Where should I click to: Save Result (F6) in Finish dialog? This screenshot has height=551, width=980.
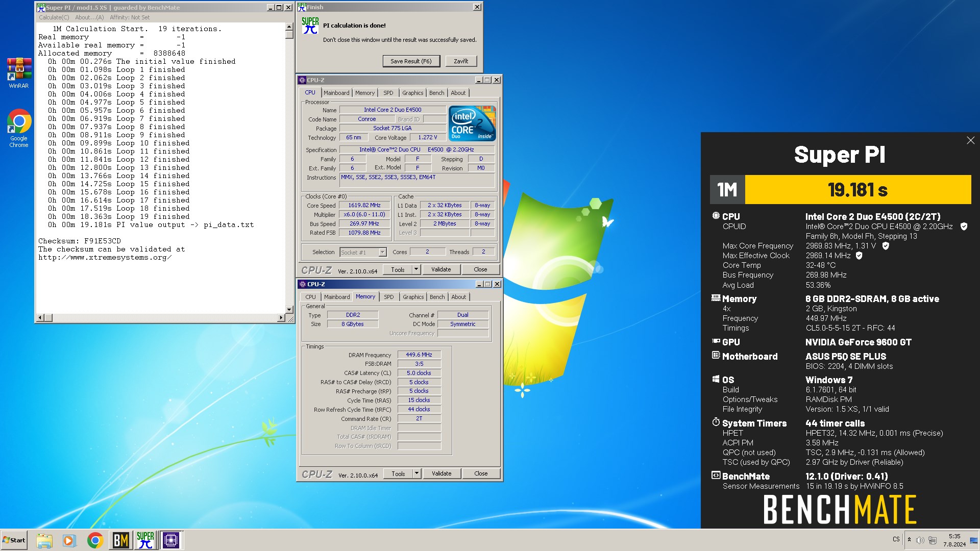pos(411,61)
